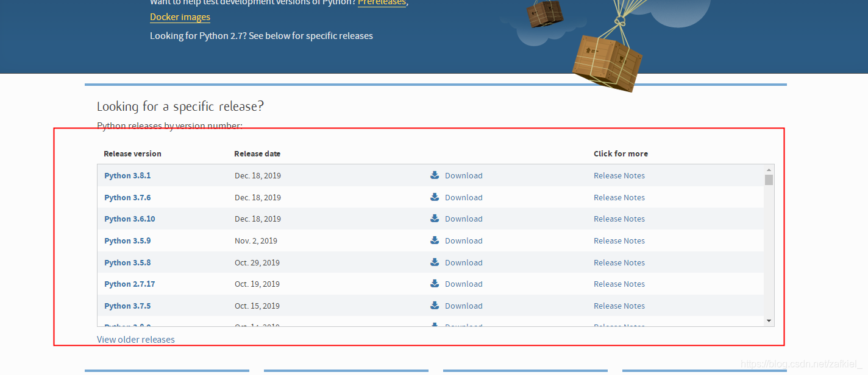This screenshot has width=868, height=375.
Task: Click the Release date column header
Action: [257, 153]
